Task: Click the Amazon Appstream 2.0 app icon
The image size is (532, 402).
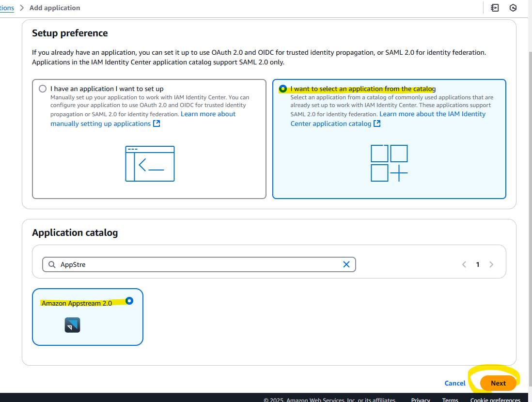Action: point(72,325)
